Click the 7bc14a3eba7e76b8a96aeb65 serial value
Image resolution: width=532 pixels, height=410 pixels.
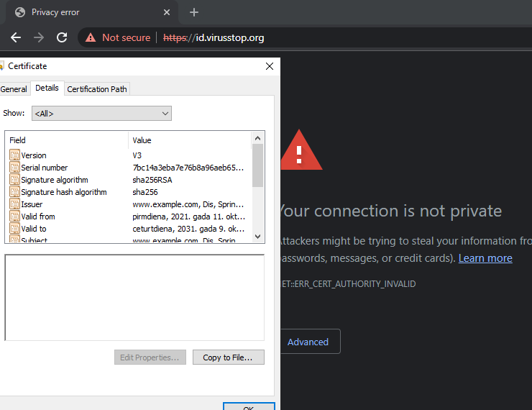coord(188,168)
